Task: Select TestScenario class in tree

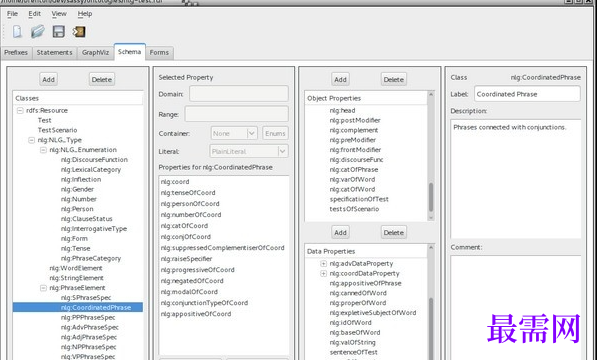Action: tap(57, 130)
